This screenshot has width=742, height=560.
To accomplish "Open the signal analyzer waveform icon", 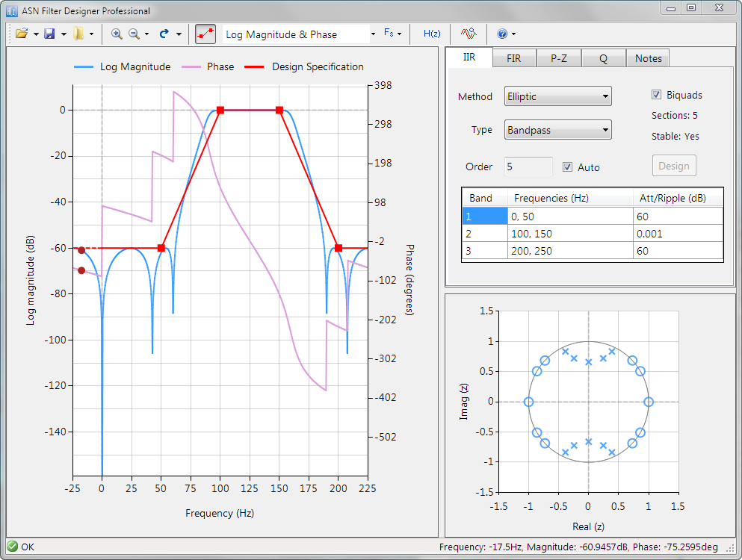I will coord(469,34).
